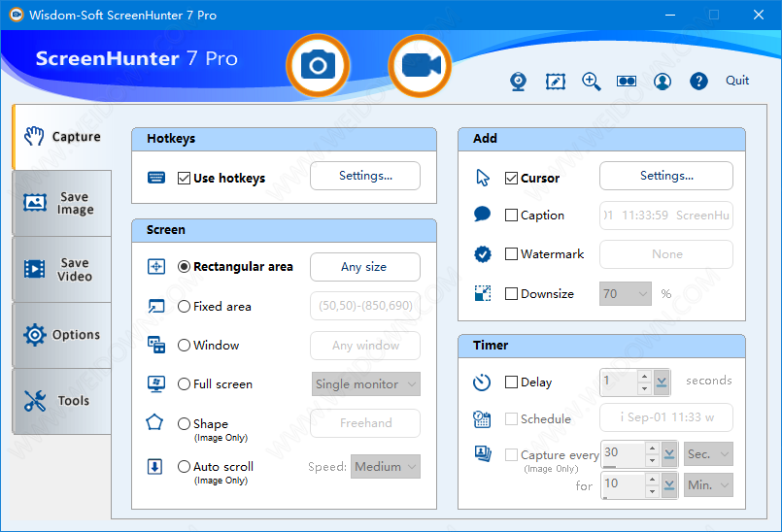Click the mouse pointer icon beside Cursor
Viewport: 782px width, 532px height.
tap(483, 178)
